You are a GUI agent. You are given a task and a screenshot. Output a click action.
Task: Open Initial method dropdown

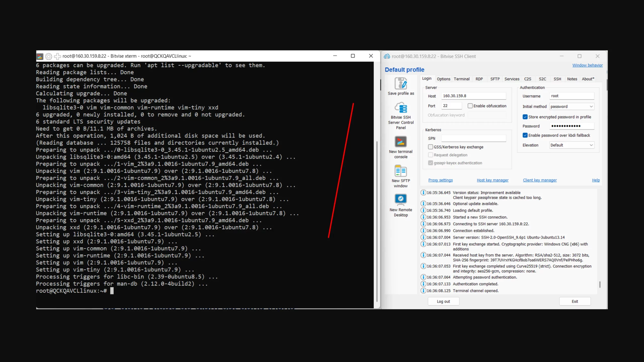tap(572, 107)
